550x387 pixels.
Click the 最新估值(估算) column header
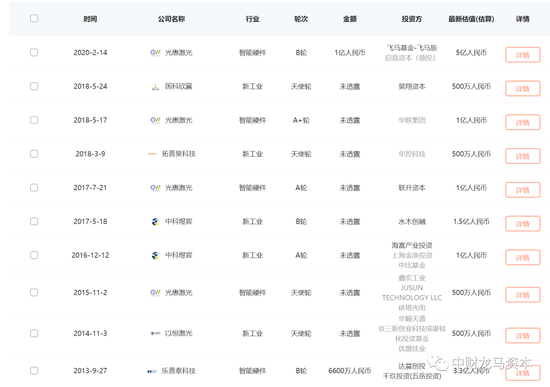(471, 19)
